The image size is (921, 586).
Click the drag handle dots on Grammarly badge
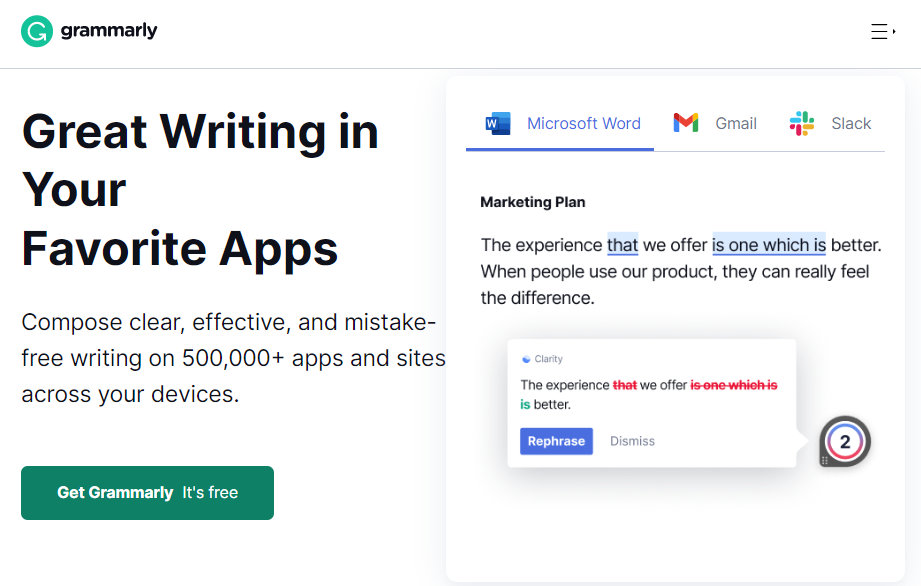[x=825, y=460]
